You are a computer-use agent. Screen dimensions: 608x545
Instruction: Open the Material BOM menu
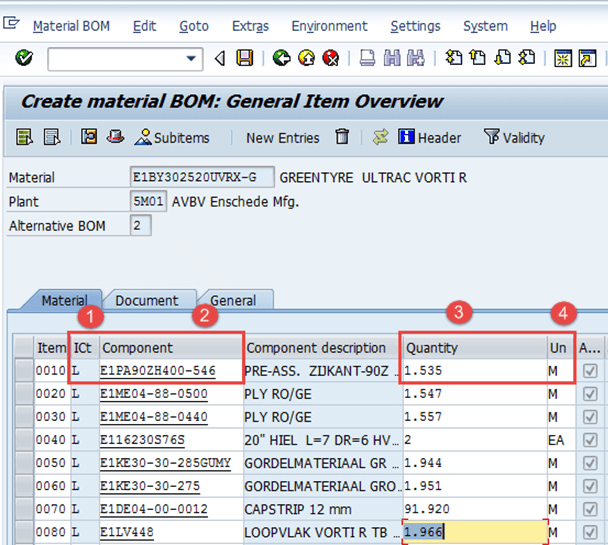point(71,26)
